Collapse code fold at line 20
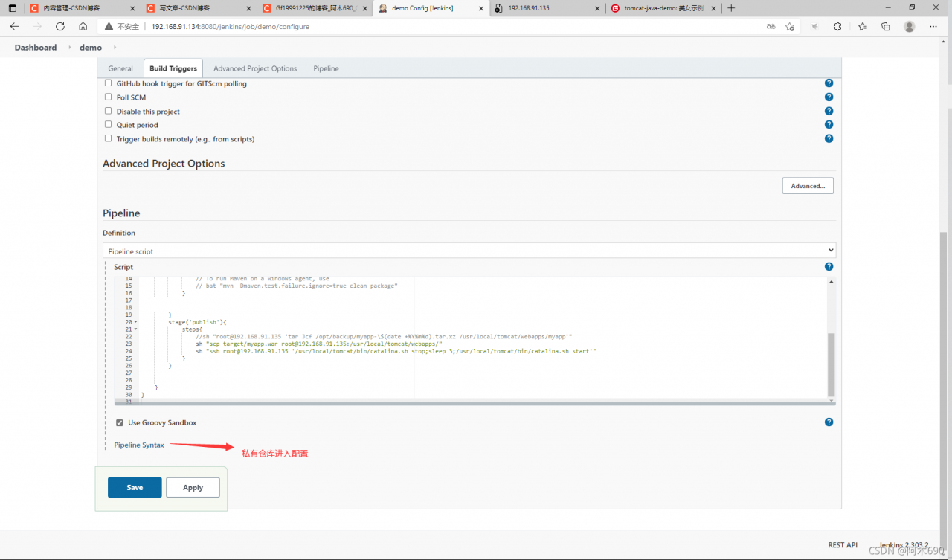This screenshot has width=952, height=560. tap(135, 322)
